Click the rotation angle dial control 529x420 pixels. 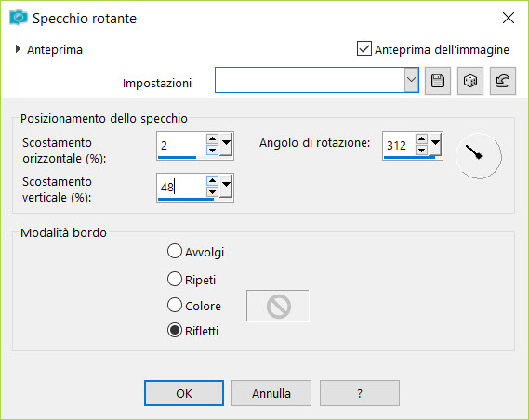point(479,156)
